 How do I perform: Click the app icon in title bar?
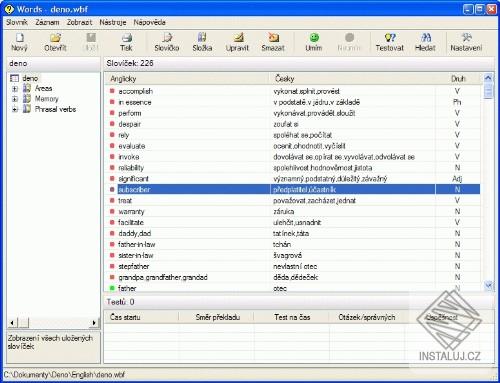coord(9,9)
